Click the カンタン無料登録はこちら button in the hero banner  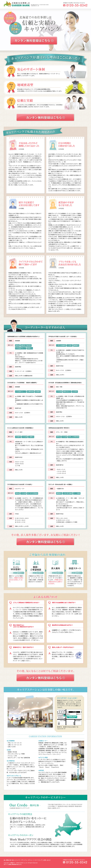tap(34, 41)
